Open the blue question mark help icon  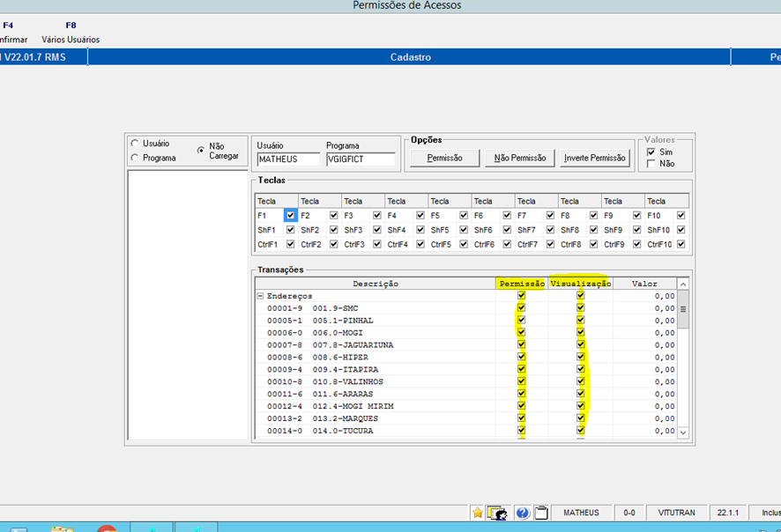point(522,513)
